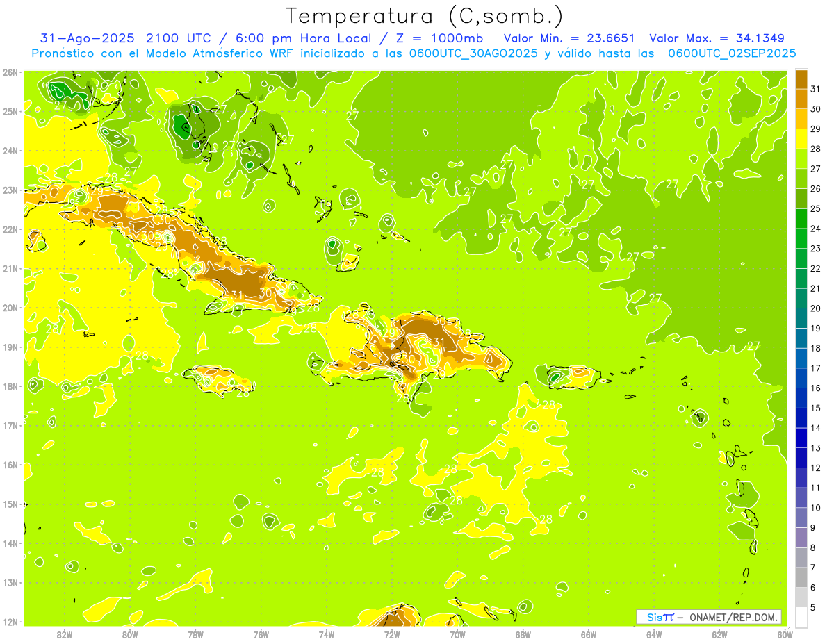Click 'Valor Max. = 34.1349' value
This screenshot has width=834, height=644.
point(717,38)
